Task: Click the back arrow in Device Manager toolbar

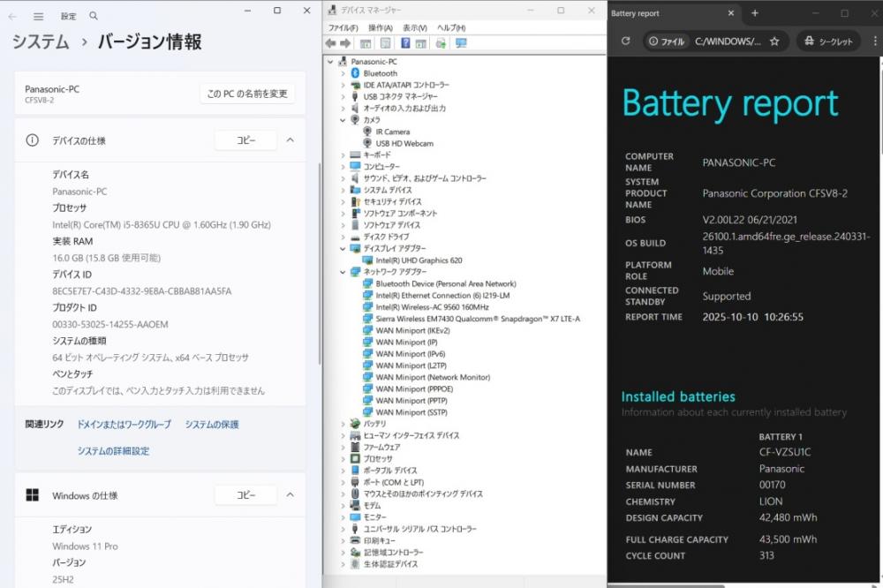Action: coord(330,43)
